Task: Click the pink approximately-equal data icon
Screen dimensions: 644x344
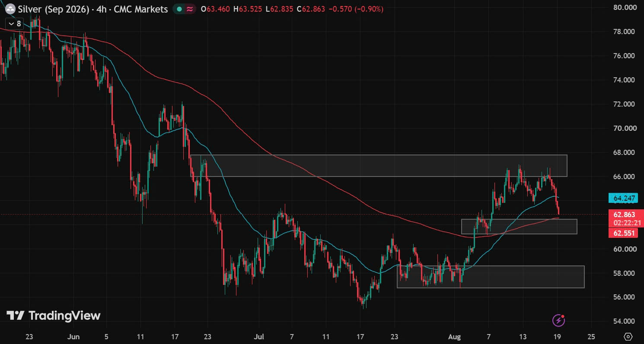Action: pyautogui.click(x=190, y=9)
